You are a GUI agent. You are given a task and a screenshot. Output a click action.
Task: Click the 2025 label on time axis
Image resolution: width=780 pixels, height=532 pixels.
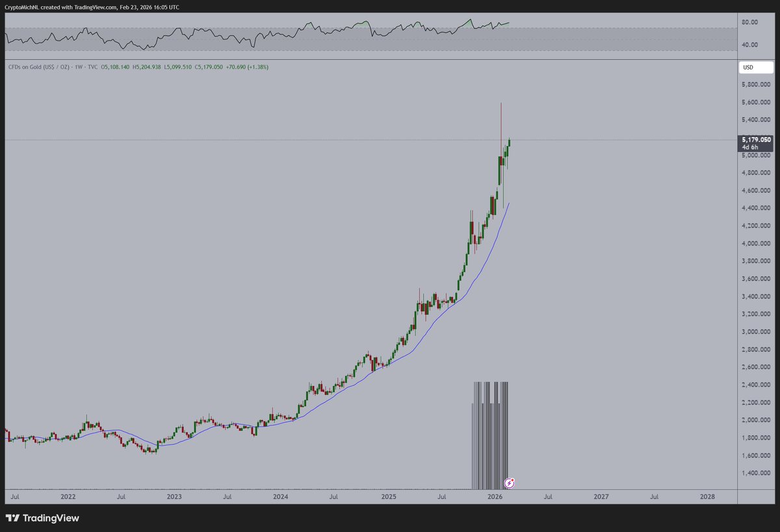pos(388,497)
